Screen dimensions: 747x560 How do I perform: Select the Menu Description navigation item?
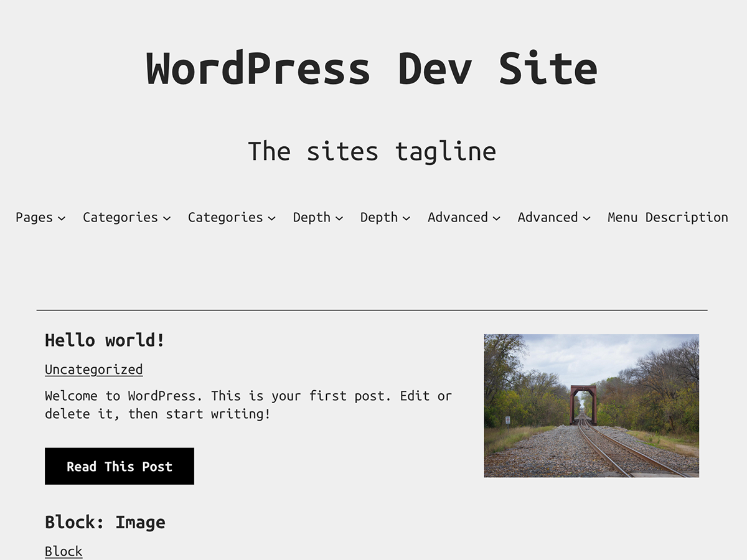pos(667,217)
